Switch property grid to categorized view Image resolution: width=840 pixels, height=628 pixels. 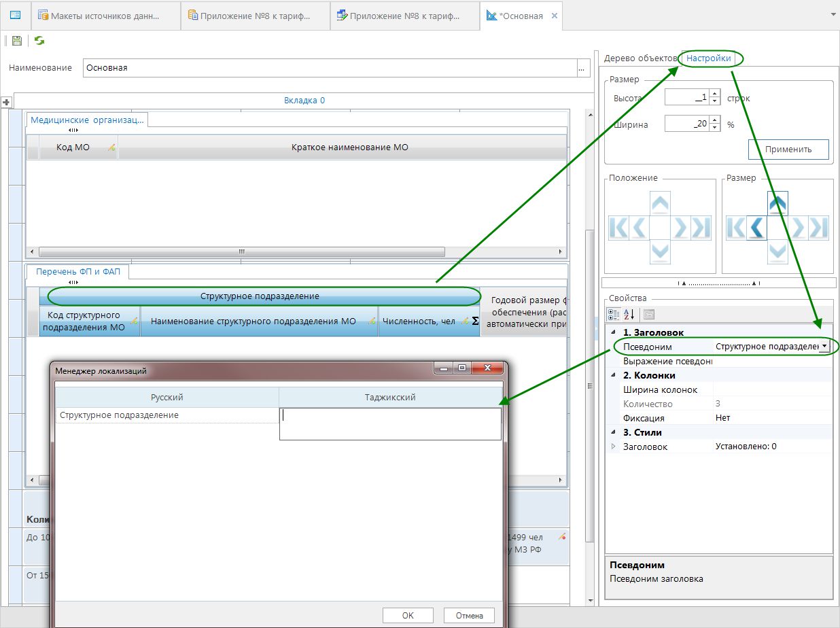pos(613,314)
